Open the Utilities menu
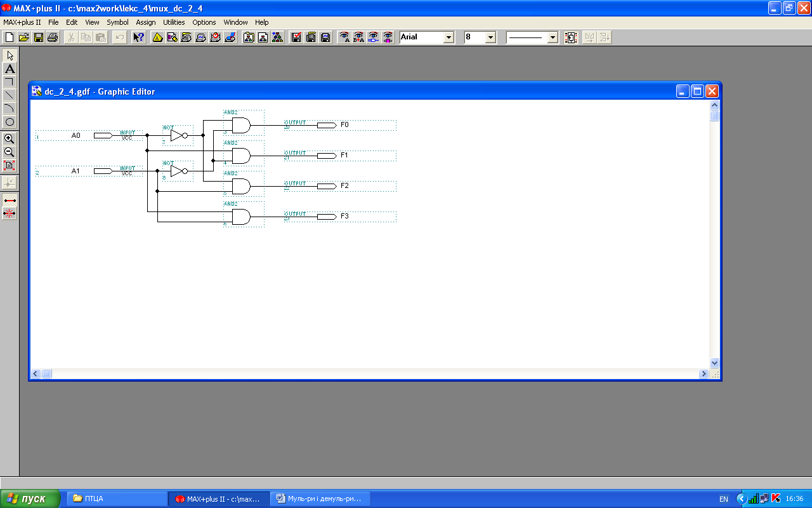The width and height of the screenshot is (812, 508). pos(174,22)
